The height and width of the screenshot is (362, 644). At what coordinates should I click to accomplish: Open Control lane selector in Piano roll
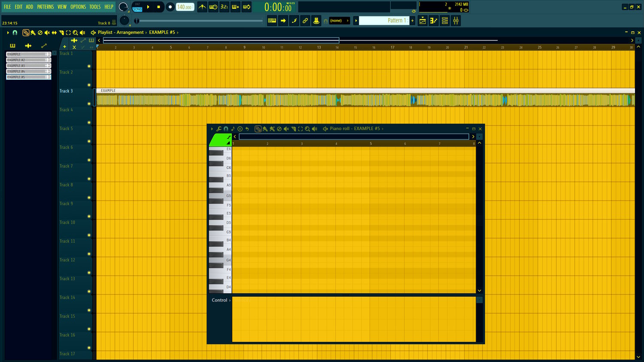221,300
